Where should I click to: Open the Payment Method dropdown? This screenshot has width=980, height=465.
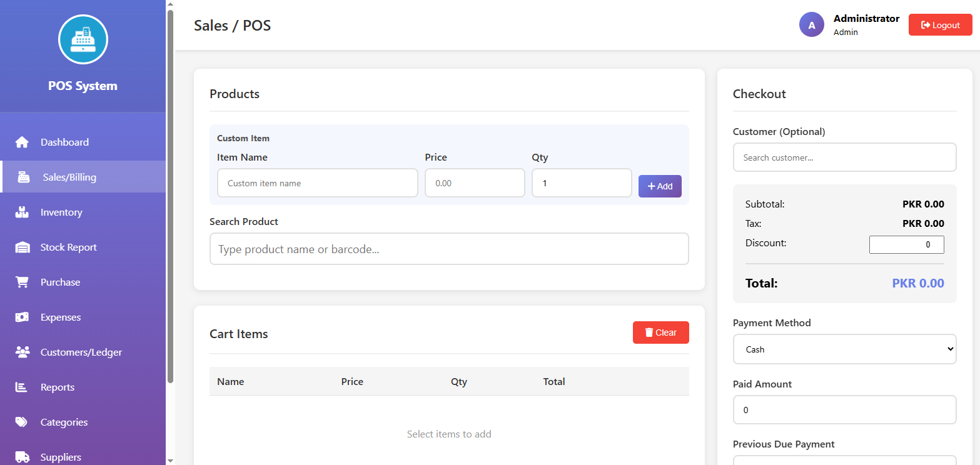(844, 349)
